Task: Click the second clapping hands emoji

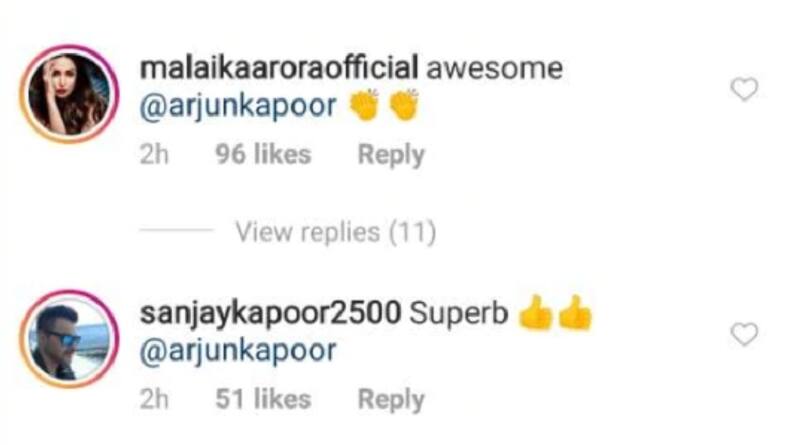Action: (x=404, y=105)
